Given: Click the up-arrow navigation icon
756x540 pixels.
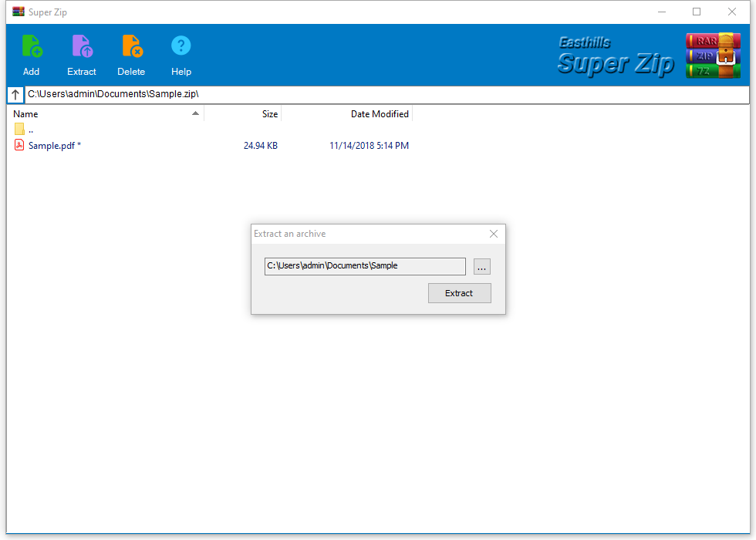Looking at the screenshot, I should point(15,94).
